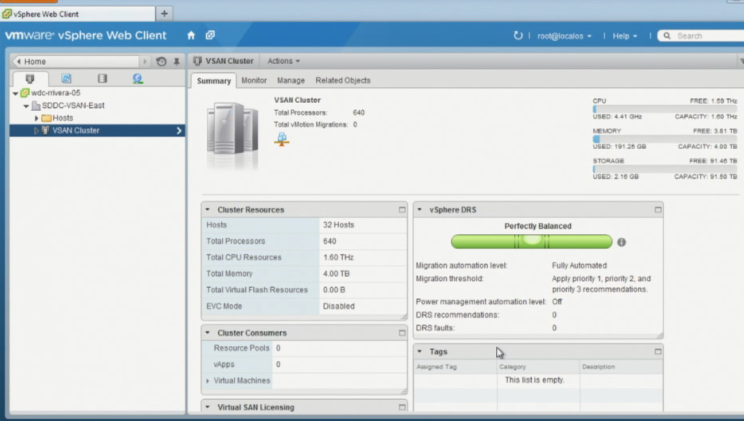Open the history icon in navigator

(x=162, y=61)
